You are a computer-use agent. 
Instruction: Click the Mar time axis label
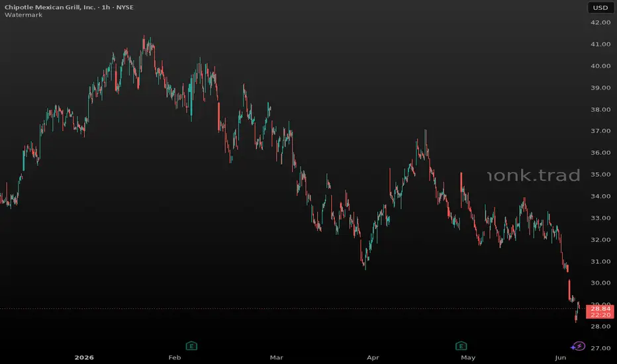click(276, 357)
